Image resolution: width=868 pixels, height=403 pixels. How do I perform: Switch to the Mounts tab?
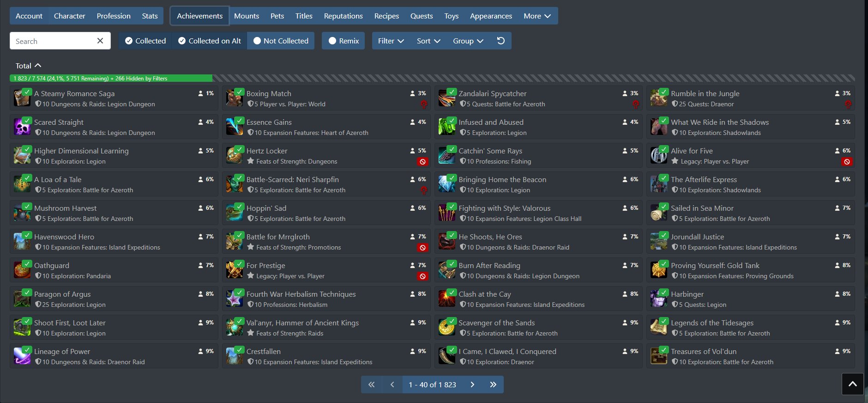tap(246, 16)
